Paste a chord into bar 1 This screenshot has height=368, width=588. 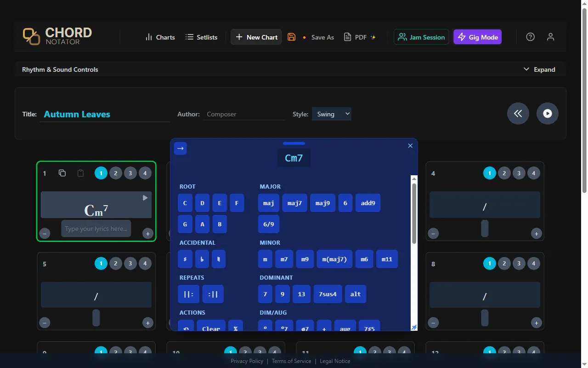pyautogui.click(x=80, y=173)
